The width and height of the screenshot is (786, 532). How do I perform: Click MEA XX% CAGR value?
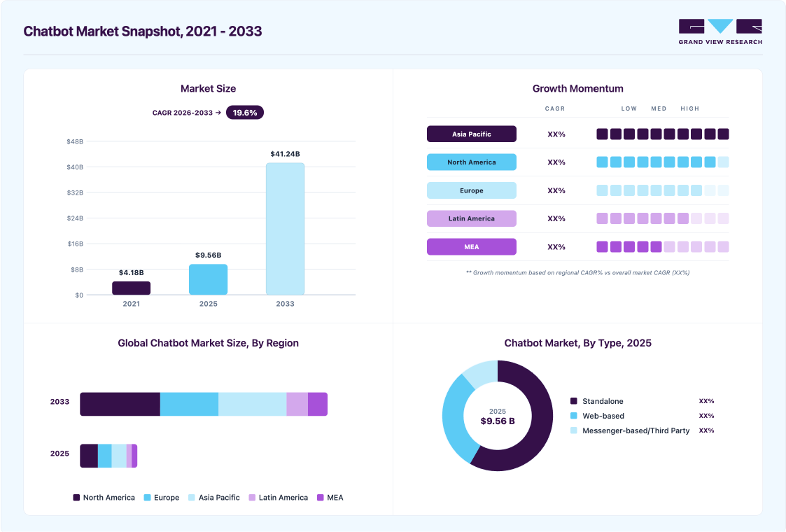[556, 247]
